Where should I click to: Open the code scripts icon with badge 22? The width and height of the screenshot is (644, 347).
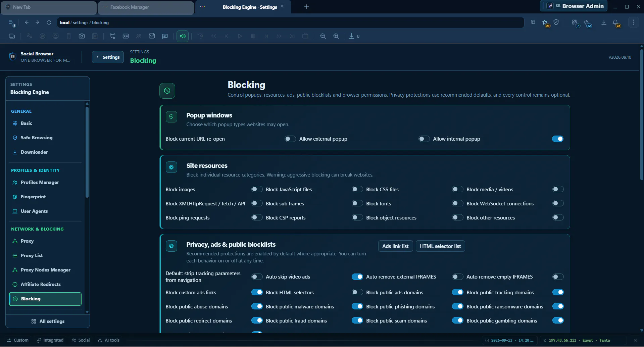pos(587,22)
